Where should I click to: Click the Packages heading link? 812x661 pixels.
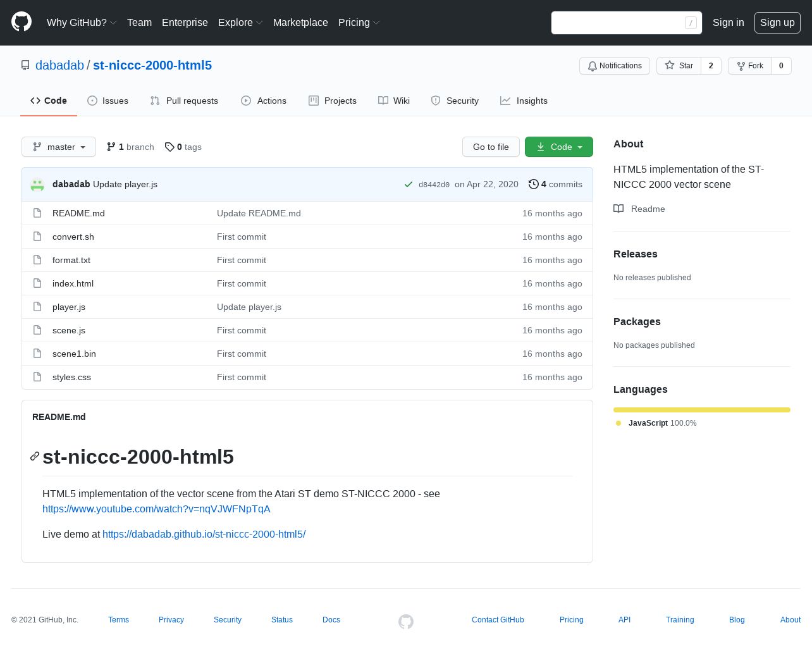coord(637,321)
